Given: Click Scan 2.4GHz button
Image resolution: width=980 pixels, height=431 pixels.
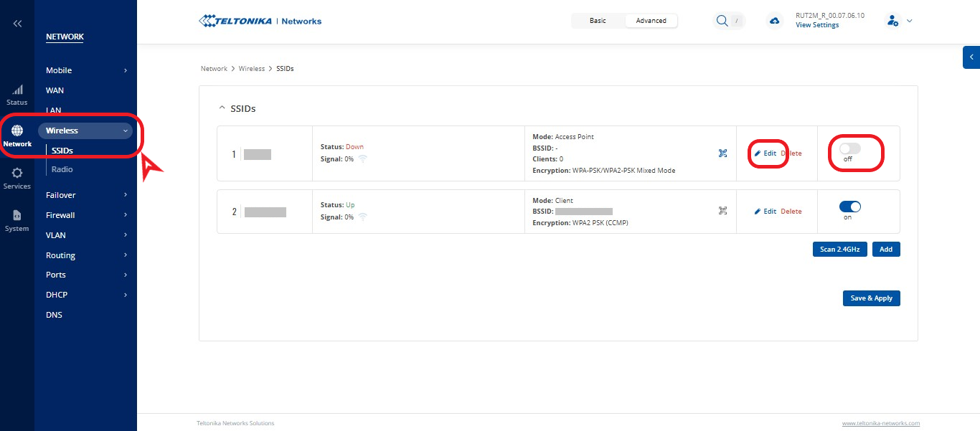Looking at the screenshot, I should [840, 249].
